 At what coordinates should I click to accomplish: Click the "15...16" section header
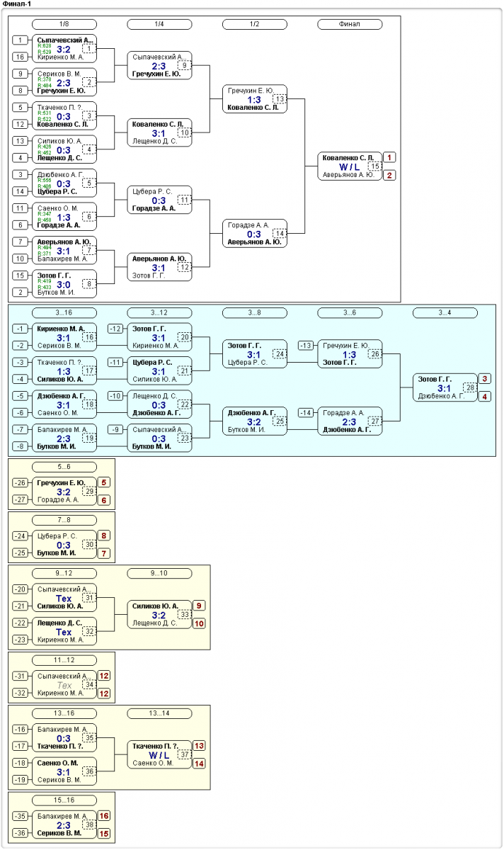[64, 800]
